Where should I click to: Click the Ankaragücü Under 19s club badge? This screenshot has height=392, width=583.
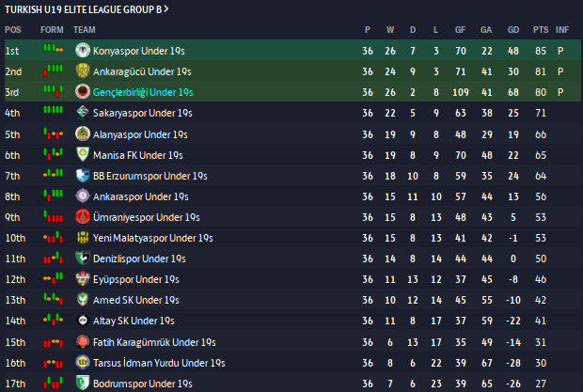click(83, 71)
